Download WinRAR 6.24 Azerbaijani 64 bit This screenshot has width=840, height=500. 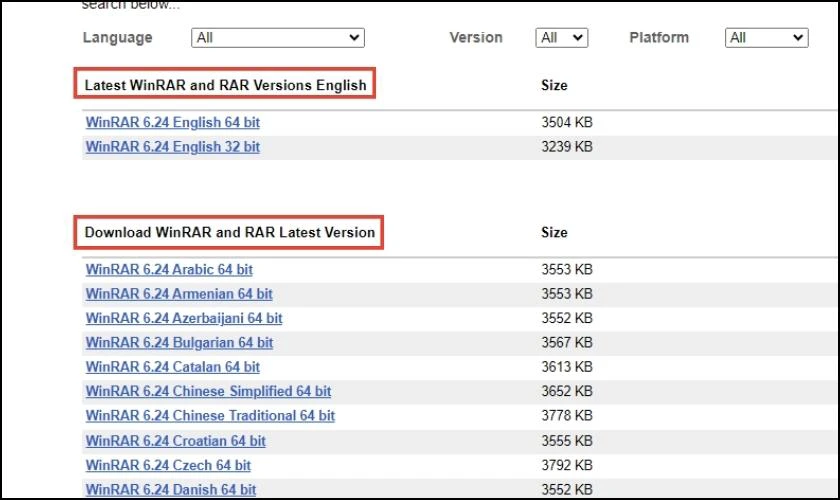pyautogui.click(x=184, y=318)
